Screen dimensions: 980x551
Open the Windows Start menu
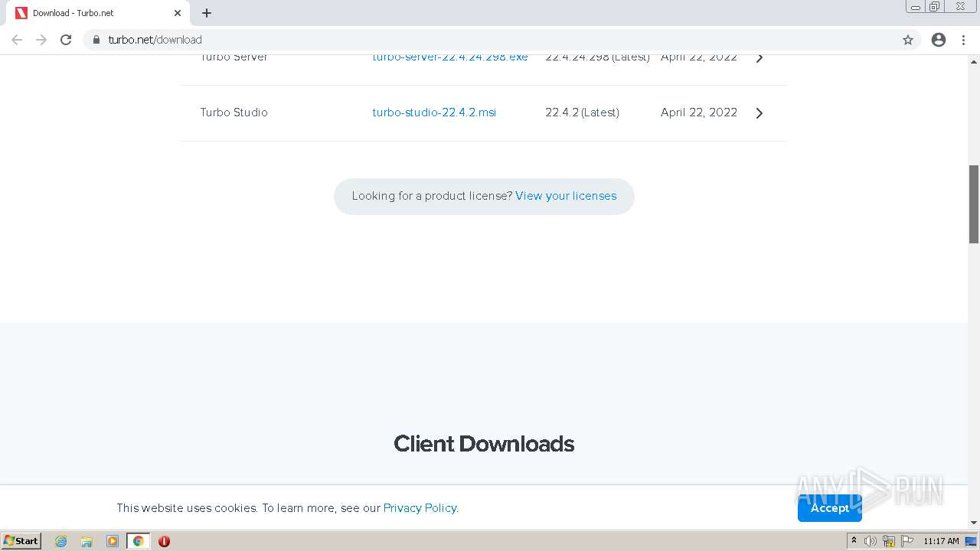point(21,541)
